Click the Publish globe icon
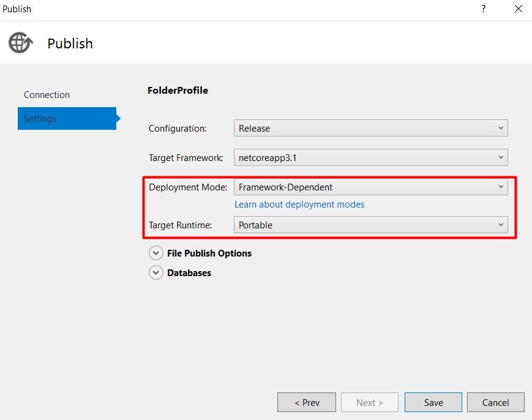532x420 pixels. pyautogui.click(x=20, y=43)
